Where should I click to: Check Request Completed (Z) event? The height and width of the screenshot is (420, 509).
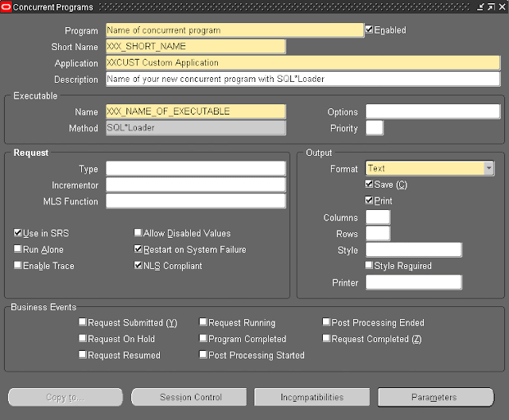coord(326,338)
